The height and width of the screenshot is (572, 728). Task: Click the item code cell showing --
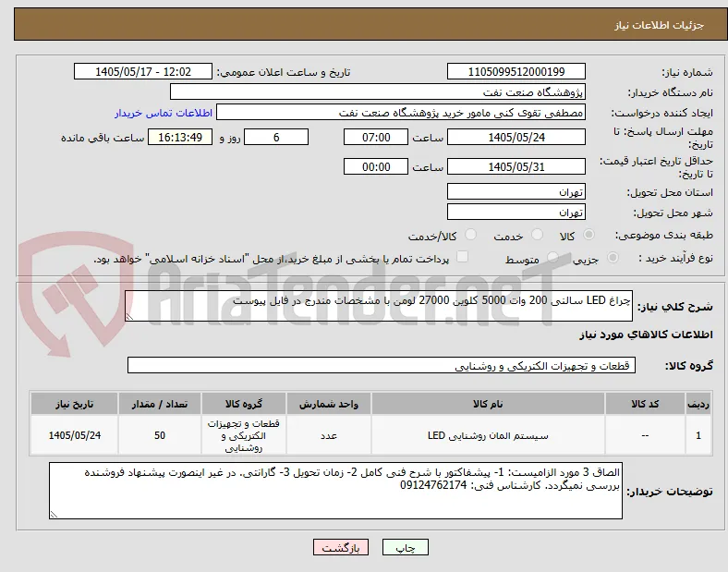[645, 435]
